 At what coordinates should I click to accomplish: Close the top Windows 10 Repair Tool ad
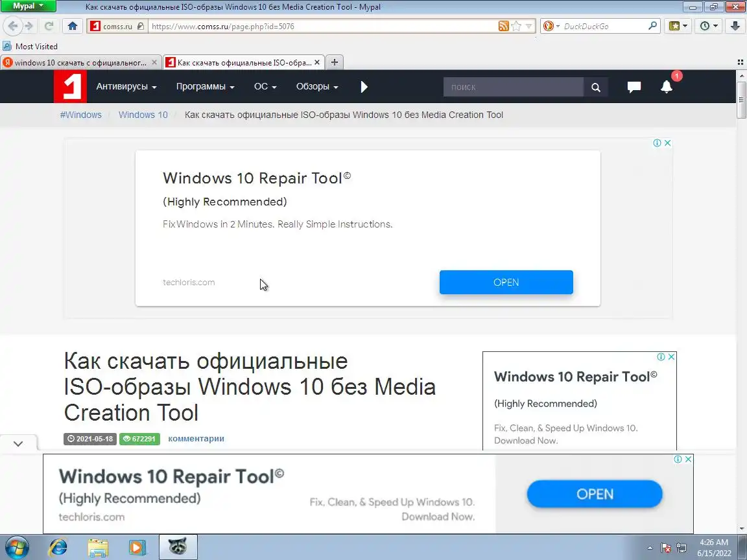[x=667, y=143]
